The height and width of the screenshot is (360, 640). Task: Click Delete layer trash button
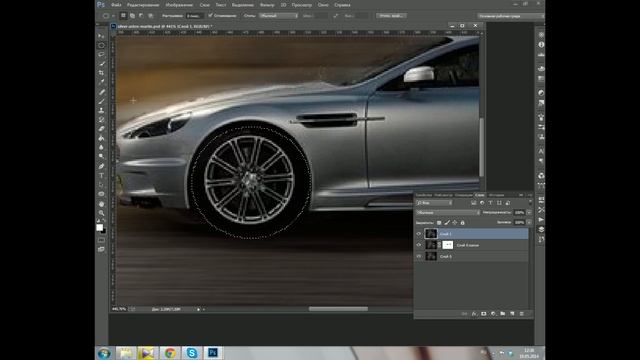pyautogui.click(x=522, y=314)
